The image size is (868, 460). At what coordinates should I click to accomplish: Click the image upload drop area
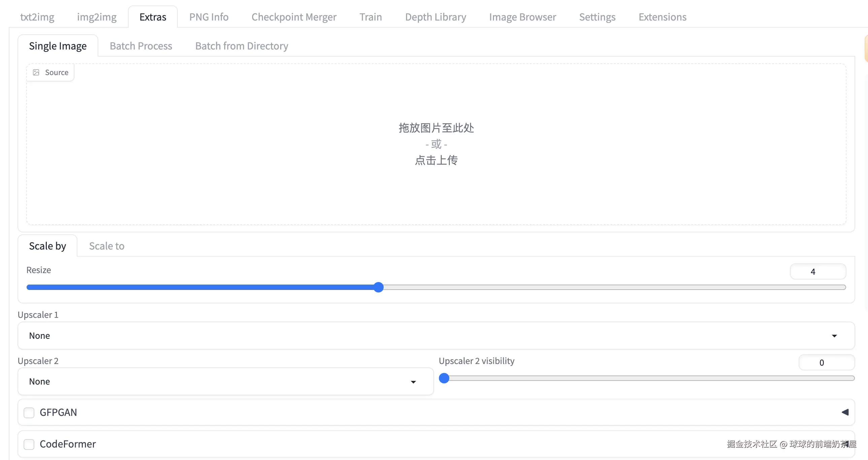(436, 144)
